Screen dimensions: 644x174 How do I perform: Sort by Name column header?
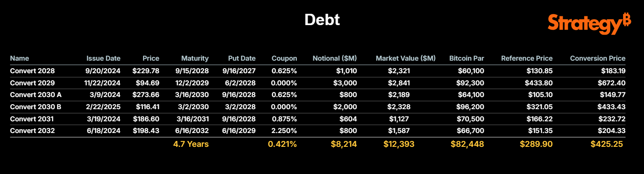[19, 59]
